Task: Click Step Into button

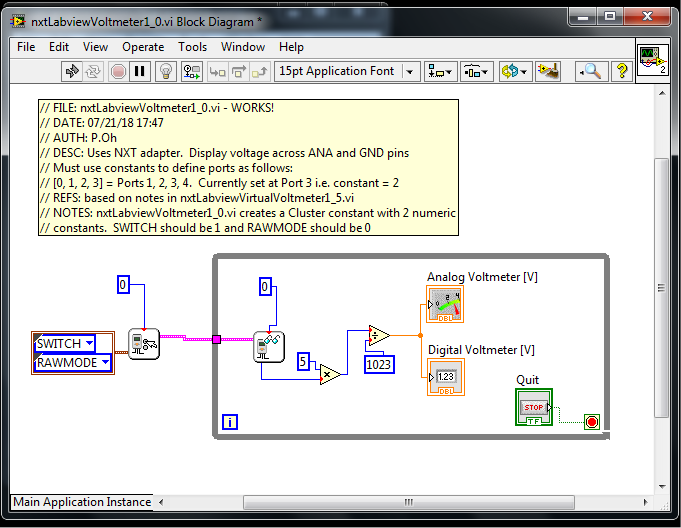Action: tap(218, 71)
